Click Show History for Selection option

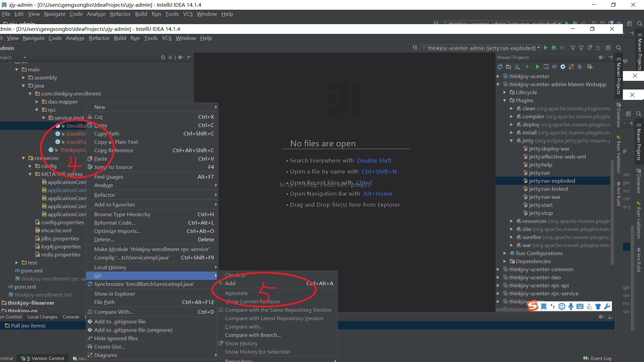(257, 351)
